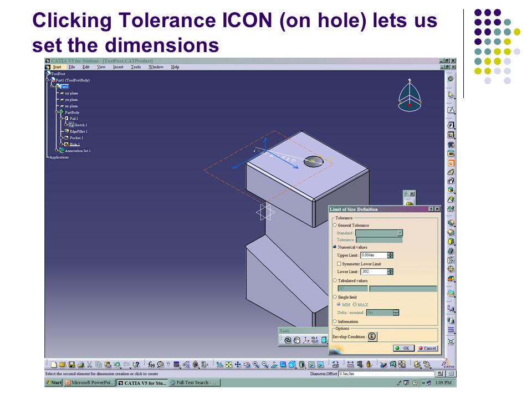Click the compass in the viewport corner
532x399 pixels.
coord(410,95)
